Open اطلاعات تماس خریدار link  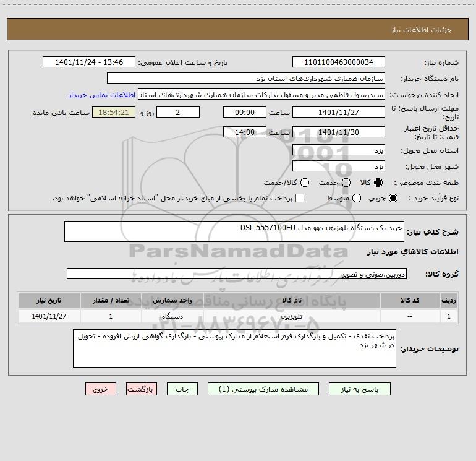(x=102, y=95)
